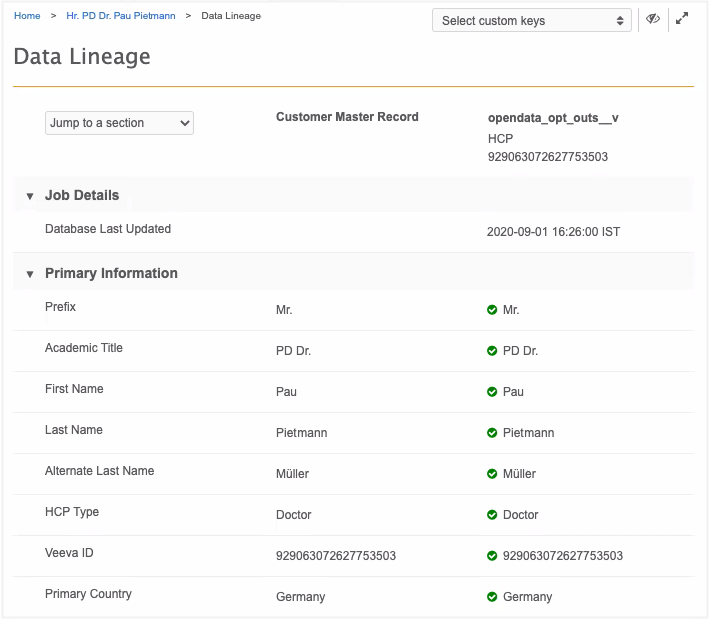Click green check icon beside Doctor
Image resolution: width=712 pixels, height=620 pixels.
point(492,515)
